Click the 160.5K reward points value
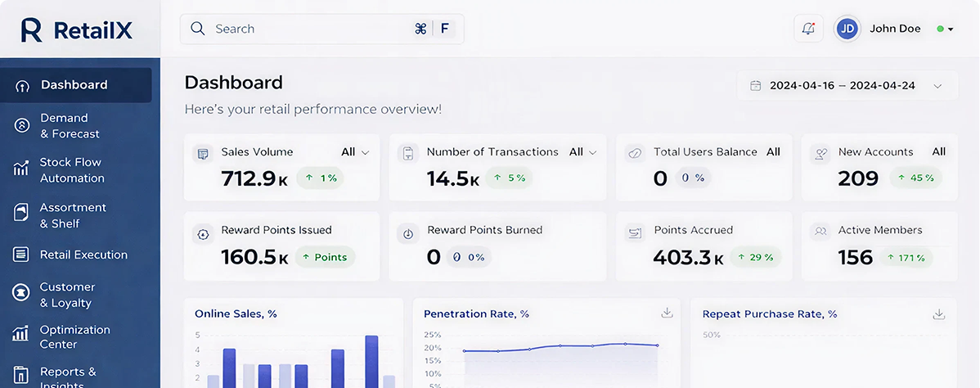The width and height of the screenshot is (980, 388). (x=255, y=257)
